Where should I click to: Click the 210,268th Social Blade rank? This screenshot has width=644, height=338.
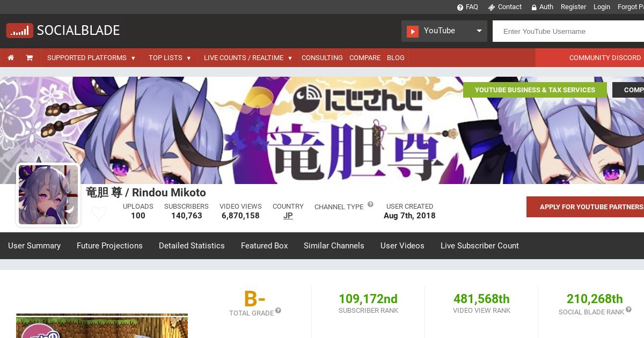coord(595,299)
